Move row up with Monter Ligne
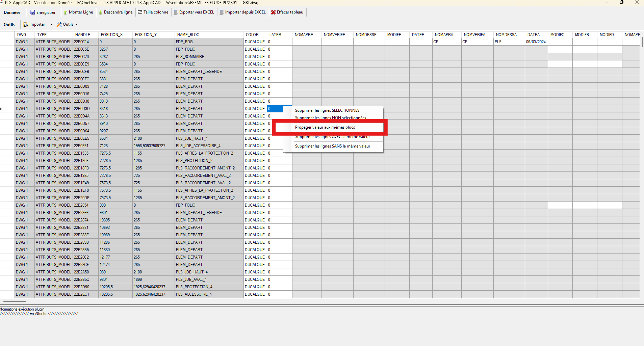Image resolution: width=644 pixels, height=346 pixels. click(x=78, y=12)
